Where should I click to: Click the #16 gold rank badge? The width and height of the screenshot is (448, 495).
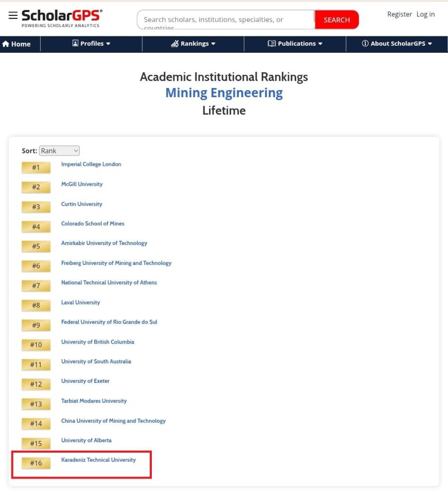(x=36, y=463)
